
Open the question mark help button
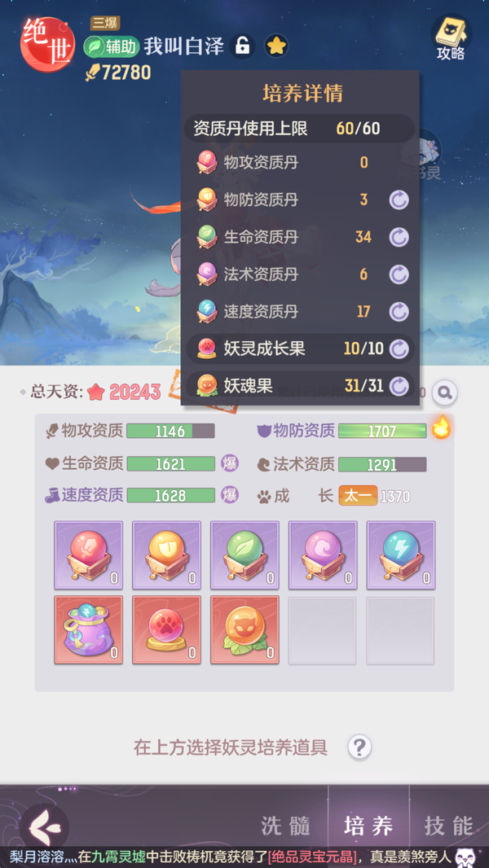(x=359, y=747)
